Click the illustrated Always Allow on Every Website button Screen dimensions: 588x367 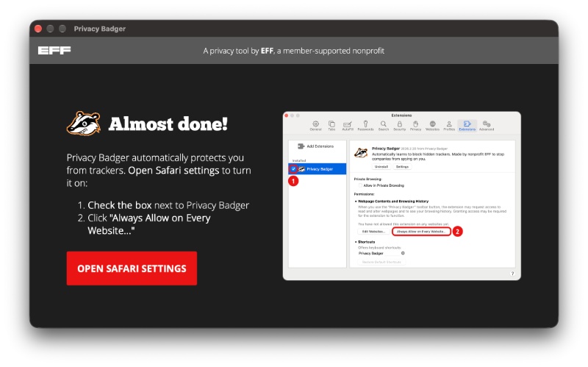pyautogui.click(x=421, y=232)
